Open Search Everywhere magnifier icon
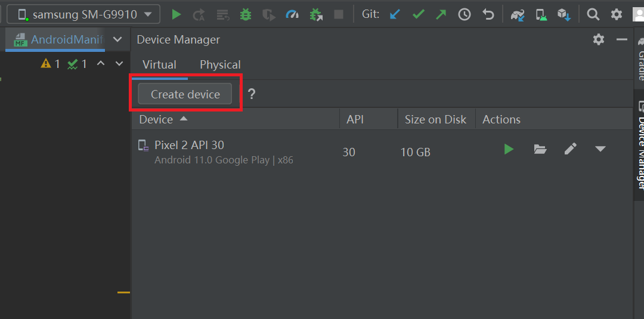The image size is (644, 319). (x=593, y=15)
